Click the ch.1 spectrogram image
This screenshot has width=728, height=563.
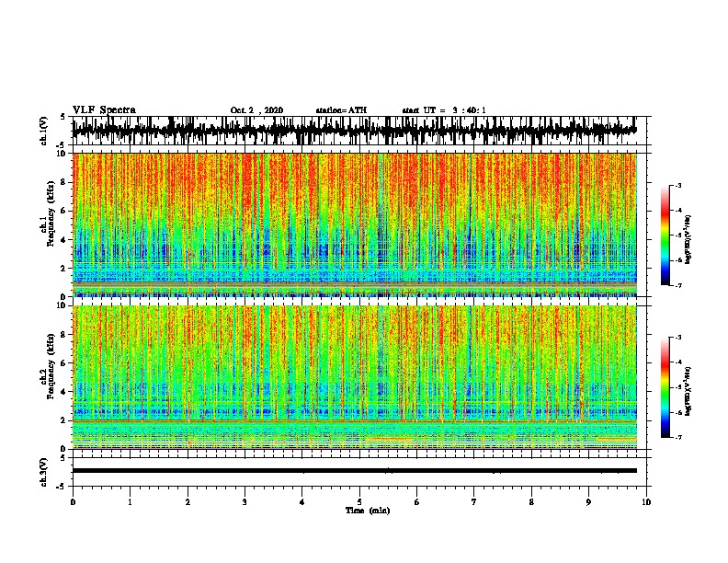355,224
